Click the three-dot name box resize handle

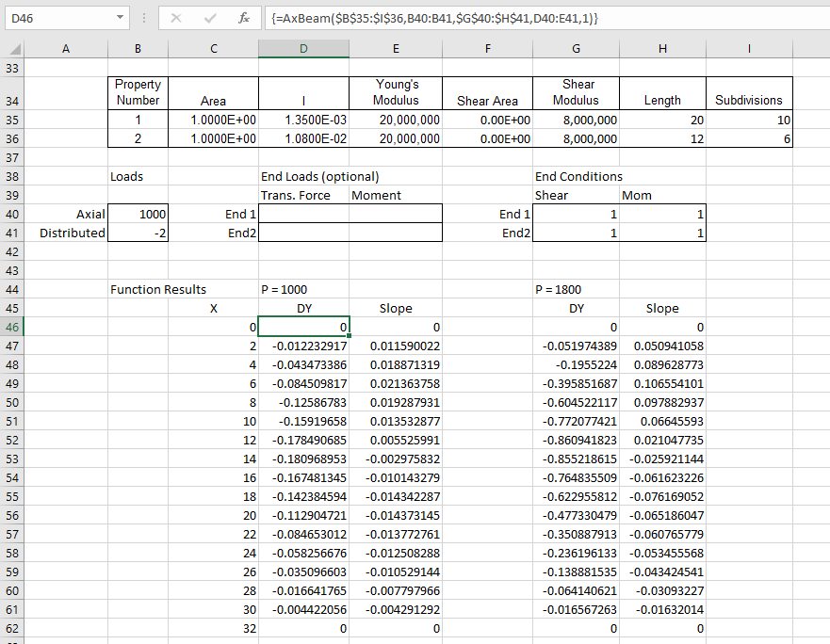point(143,18)
